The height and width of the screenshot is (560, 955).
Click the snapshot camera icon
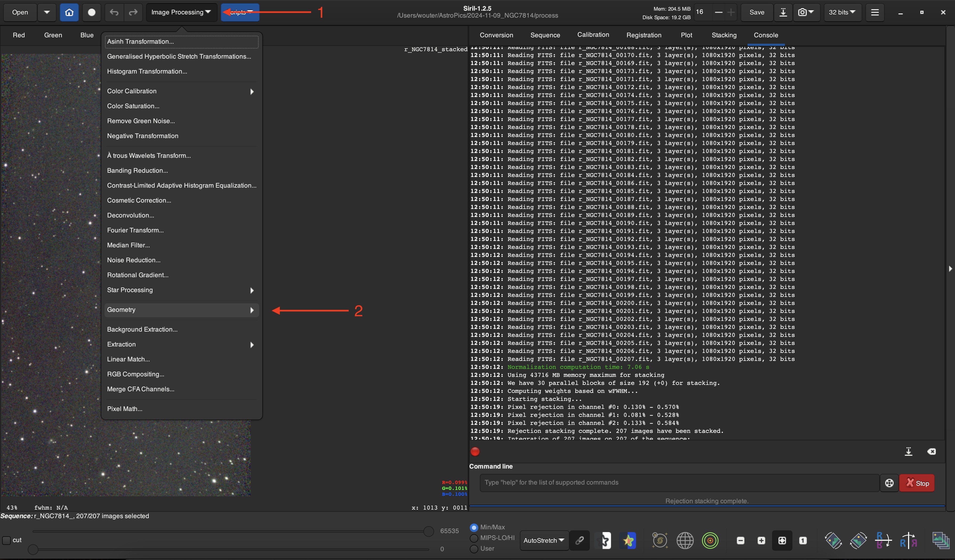(x=802, y=12)
